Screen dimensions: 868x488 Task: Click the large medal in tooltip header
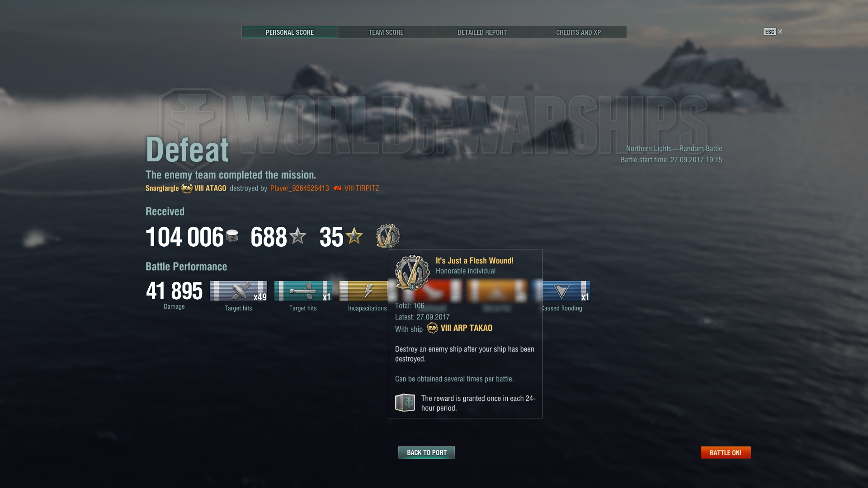pyautogui.click(x=412, y=272)
